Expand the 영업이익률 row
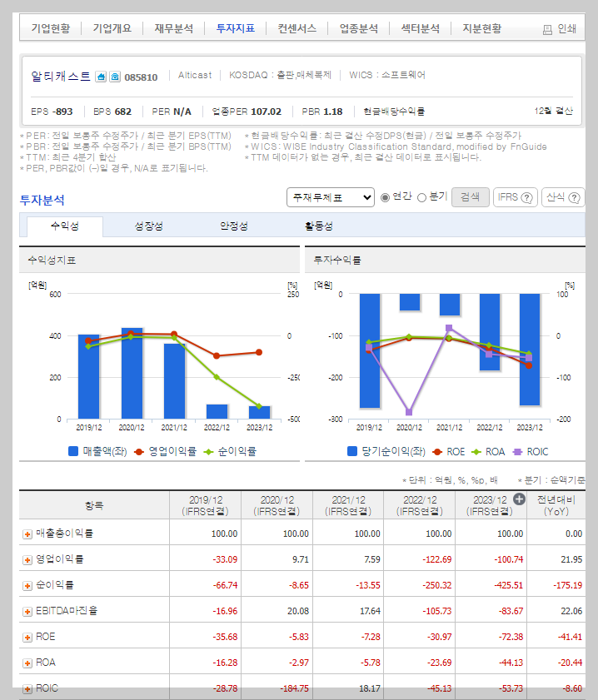598x700 pixels. [x=27, y=560]
